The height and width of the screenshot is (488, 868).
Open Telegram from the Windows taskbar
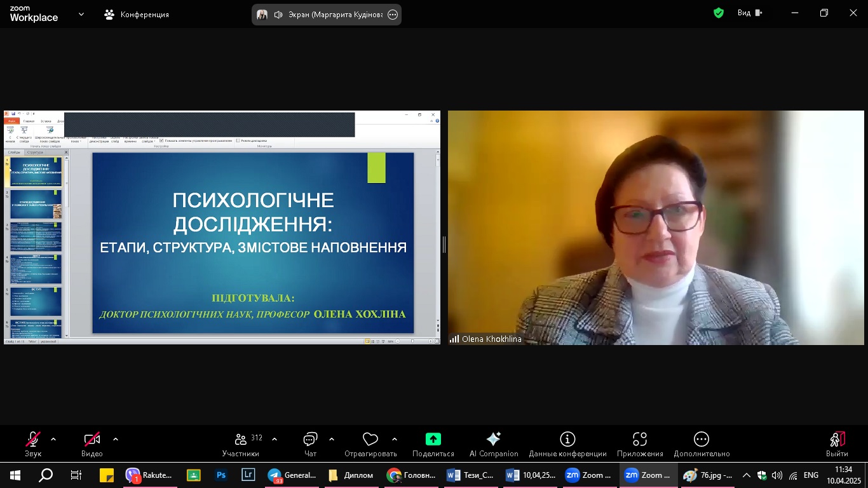click(292, 475)
